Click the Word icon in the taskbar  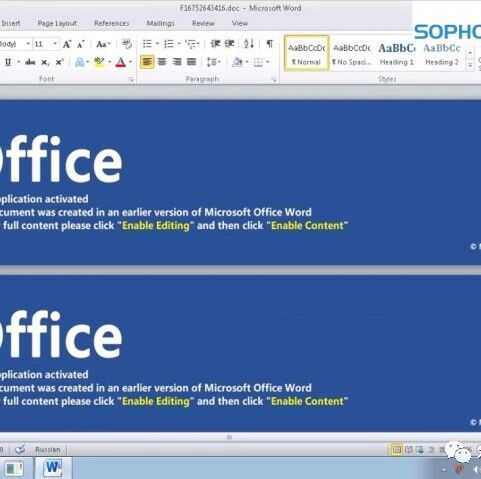[x=53, y=468]
